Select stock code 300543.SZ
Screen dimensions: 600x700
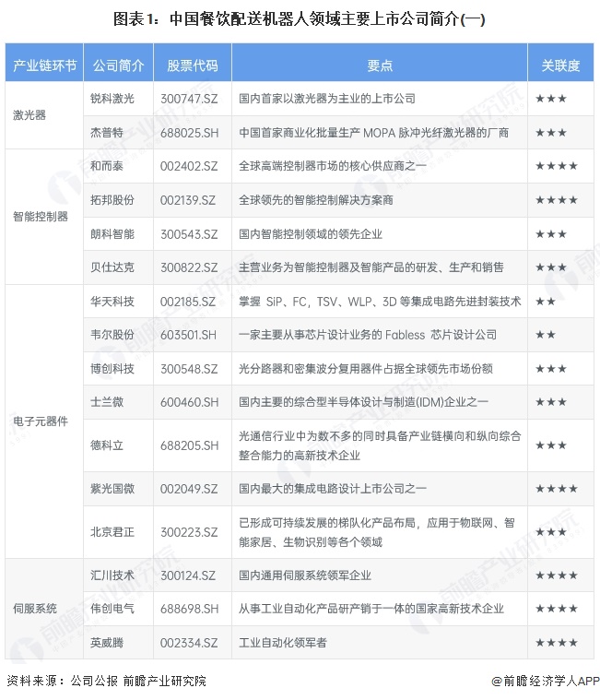click(189, 234)
